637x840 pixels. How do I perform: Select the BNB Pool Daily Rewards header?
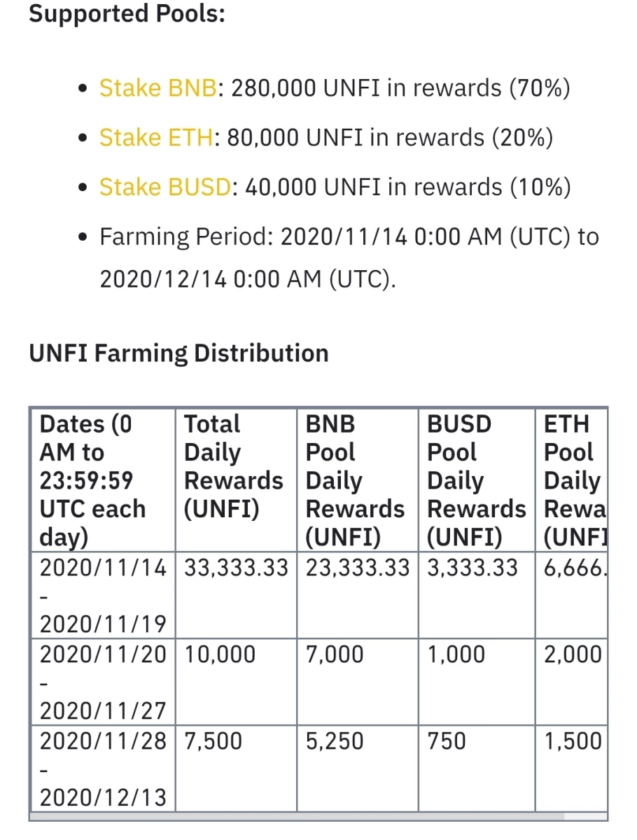[x=358, y=480]
